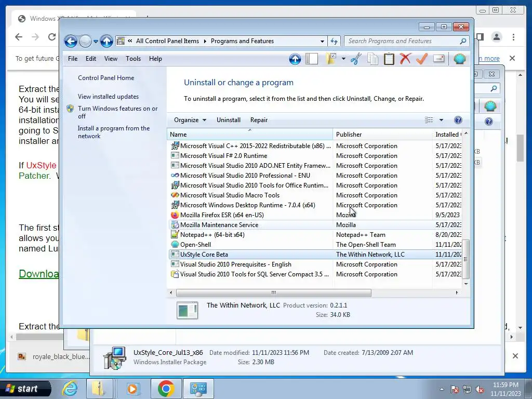Click the Up one level arrow beside address bar

click(107, 42)
